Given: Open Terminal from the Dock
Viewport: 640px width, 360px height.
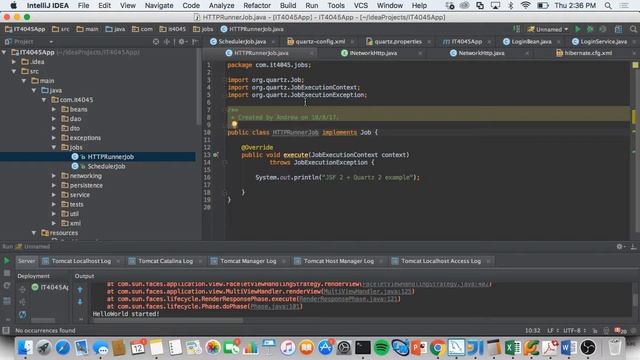Looking at the screenshot, I should 362,348.
